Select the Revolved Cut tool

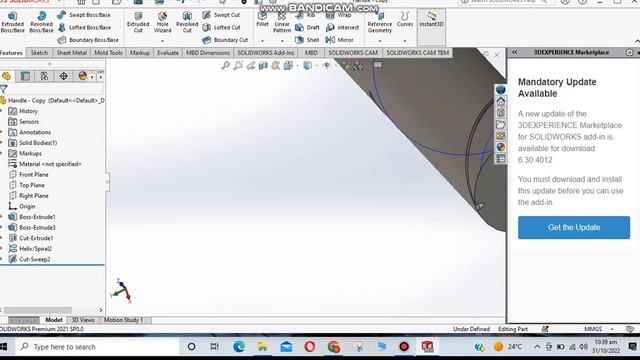pyautogui.click(x=187, y=22)
